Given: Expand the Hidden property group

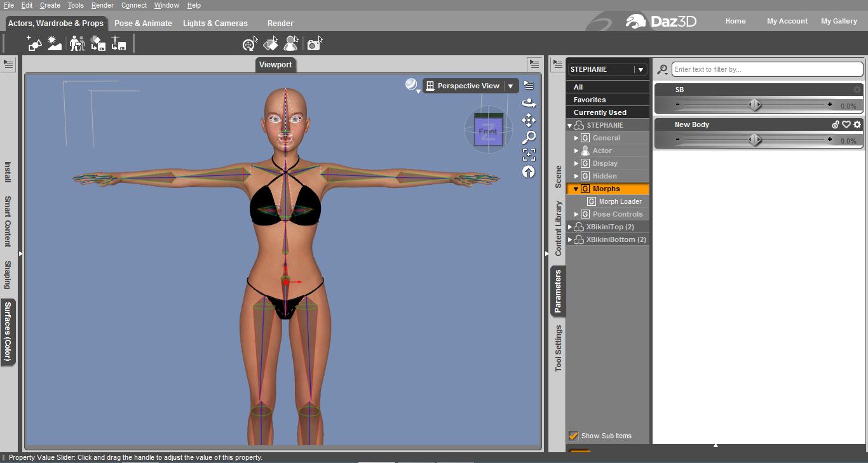Looking at the screenshot, I should (x=576, y=176).
